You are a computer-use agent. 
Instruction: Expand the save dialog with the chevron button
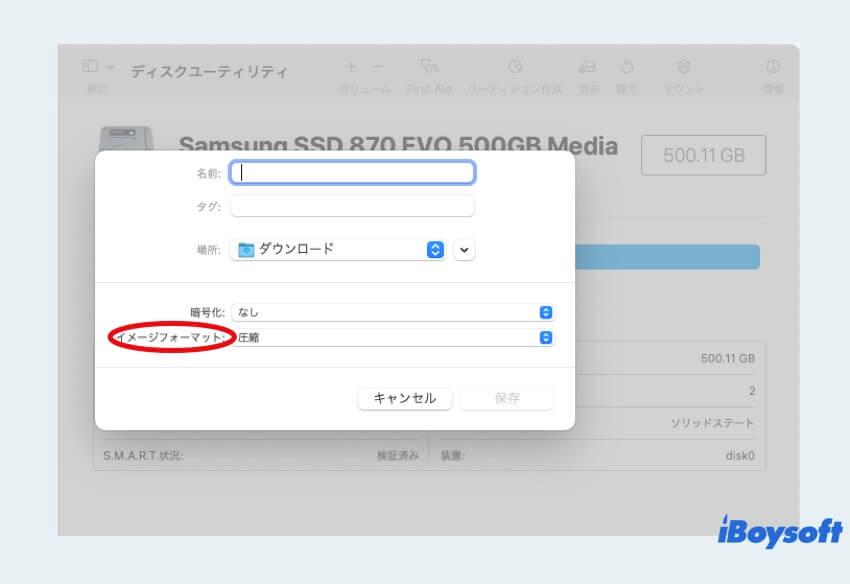coord(463,250)
